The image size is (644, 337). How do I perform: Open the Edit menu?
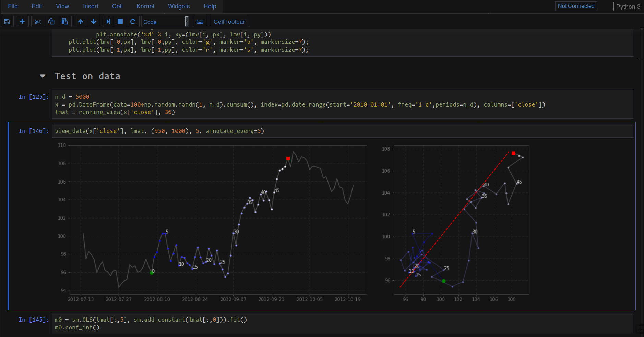pyautogui.click(x=37, y=6)
